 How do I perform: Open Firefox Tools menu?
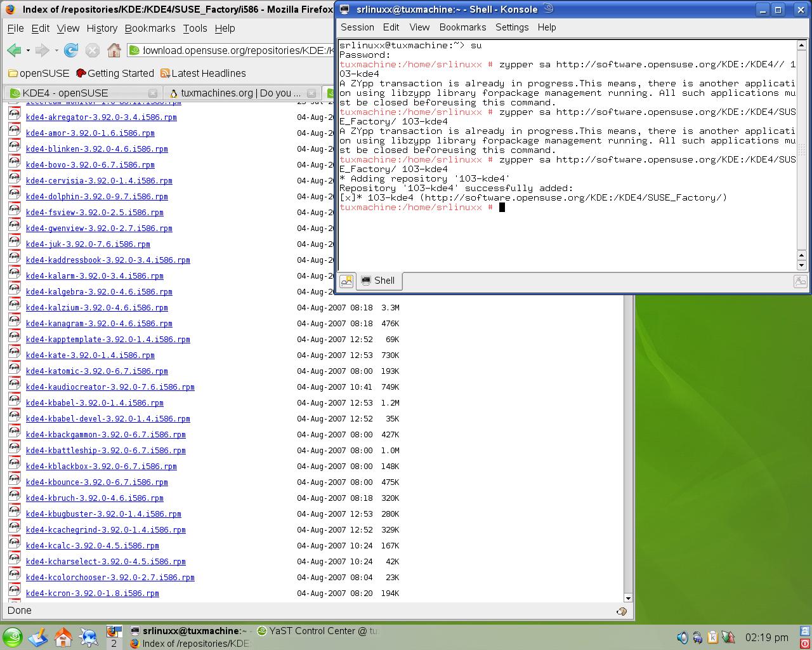click(195, 28)
